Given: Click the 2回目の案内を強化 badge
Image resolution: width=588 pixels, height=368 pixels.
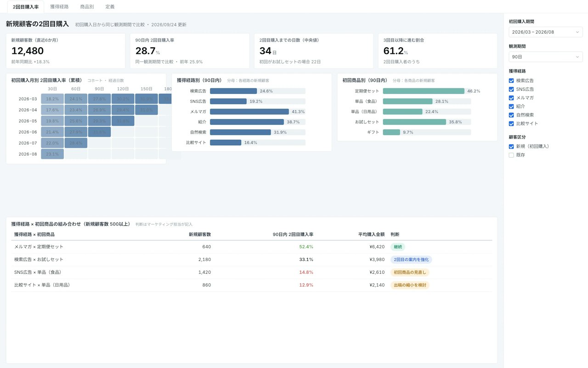Looking at the screenshot, I should click(x=411, y=259).
